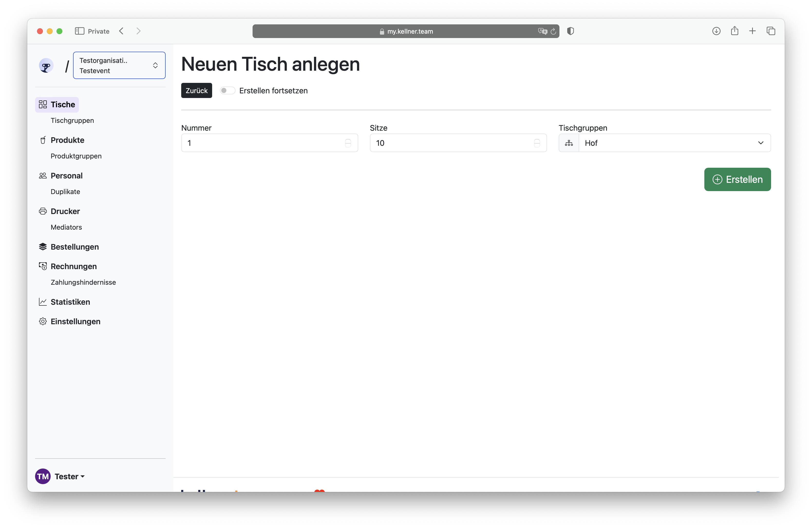The width and height of the screenshot is (812, 528).
Task: Go to Tischgruppen submenu
Action: coord(72,121)
